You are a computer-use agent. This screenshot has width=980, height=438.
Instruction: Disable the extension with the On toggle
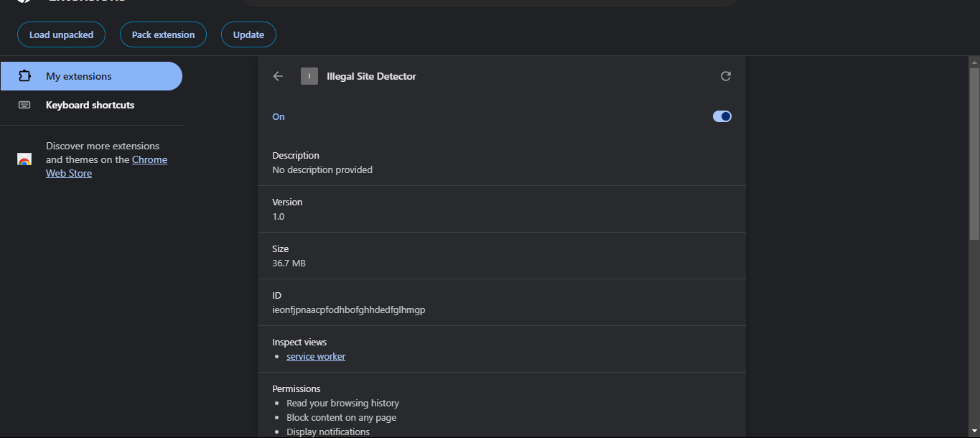coord(722,116)
